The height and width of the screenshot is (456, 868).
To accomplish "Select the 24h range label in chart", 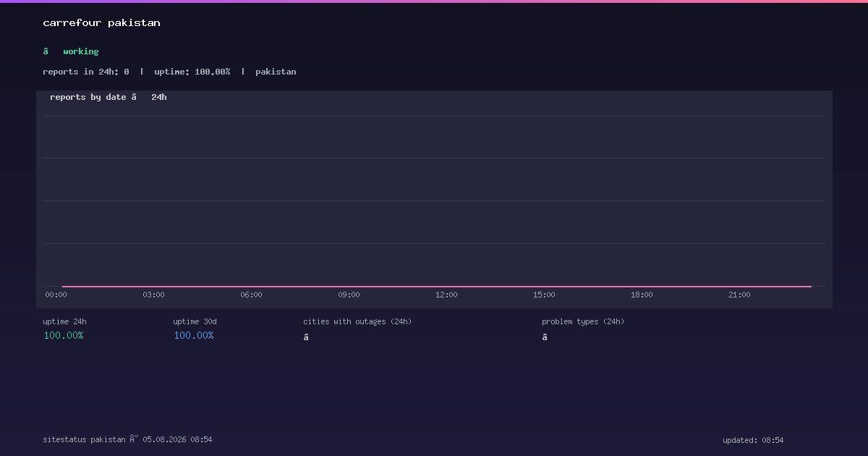I will click(158, 97).
